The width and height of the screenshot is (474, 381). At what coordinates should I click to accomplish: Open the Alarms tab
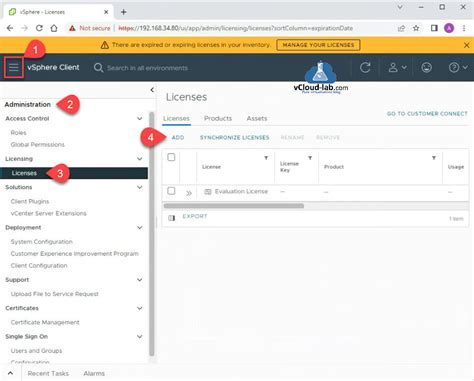point(94,373)
